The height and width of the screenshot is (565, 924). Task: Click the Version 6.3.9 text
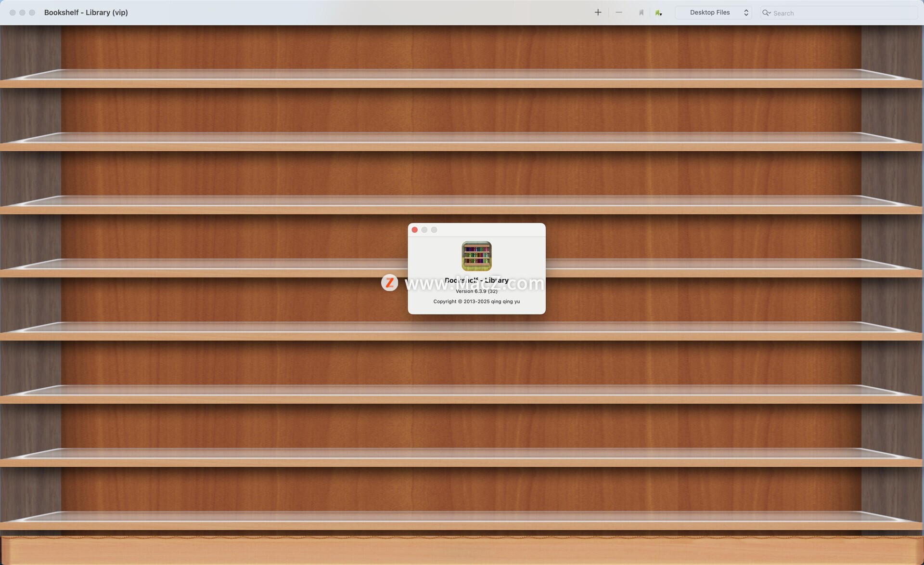tap(476, 291)
